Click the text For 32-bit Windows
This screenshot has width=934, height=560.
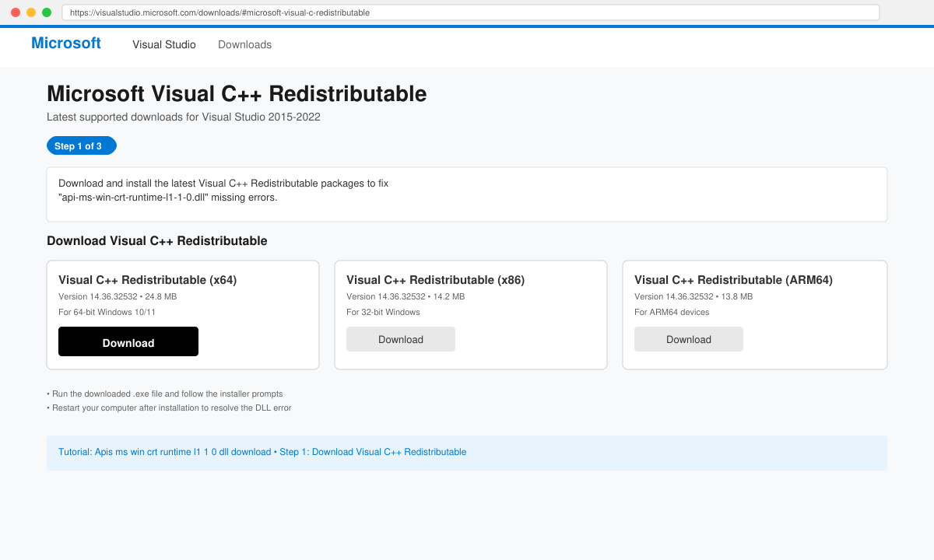(x=383, y=312)
